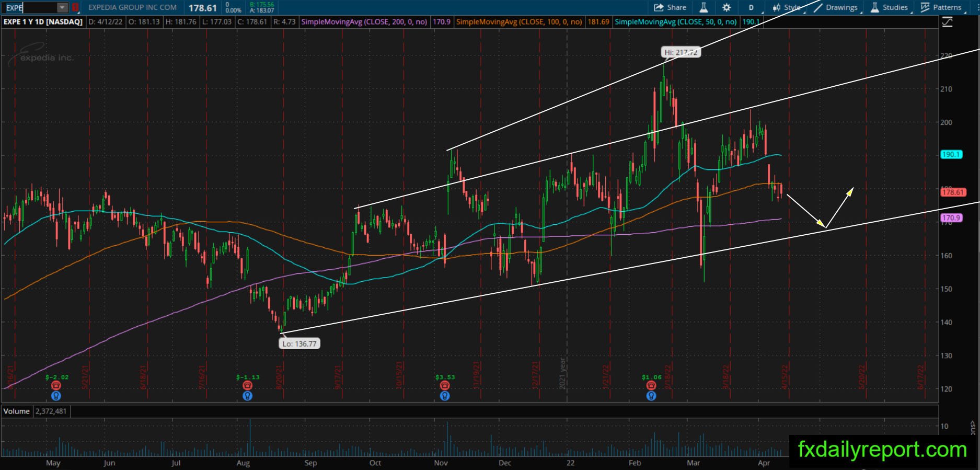The width and height of the screenshot is (980, 470).
Task: Open the D timeframe dropdown
Action: tap(751, 7)
